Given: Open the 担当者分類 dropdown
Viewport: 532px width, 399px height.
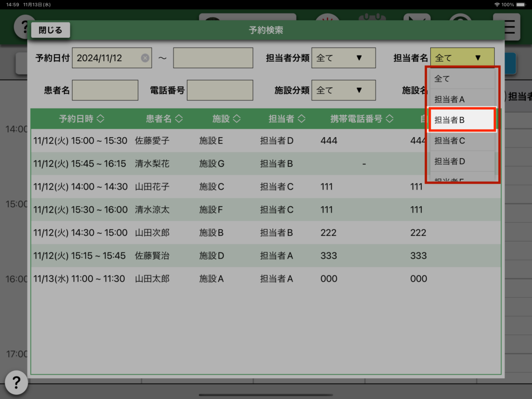Looking at the screenshot, I should tap(343, 58).
